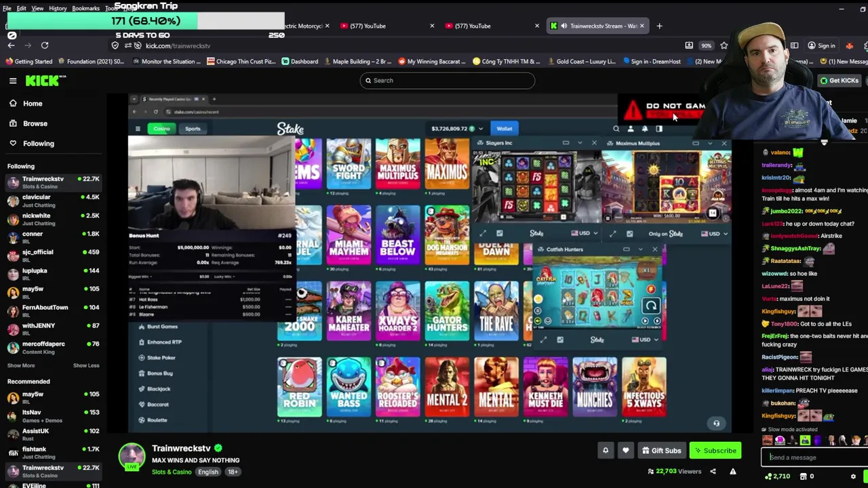Click the Get KICKs button

point(840,81)
